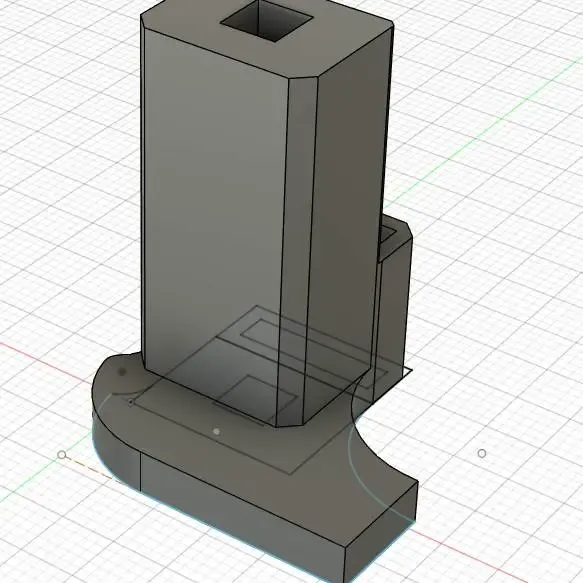Select the square hole atop the tower

click(x=267, y=20)
